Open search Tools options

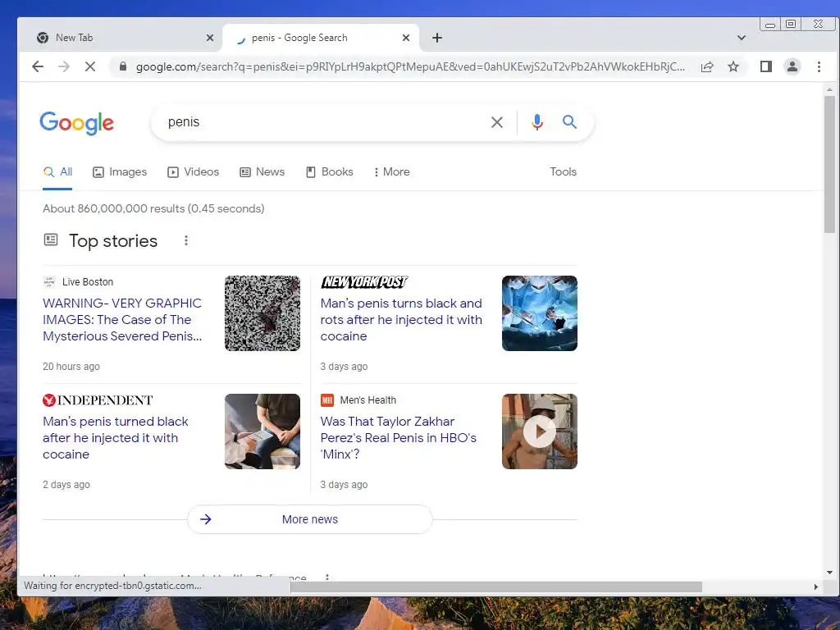point(563,172)
